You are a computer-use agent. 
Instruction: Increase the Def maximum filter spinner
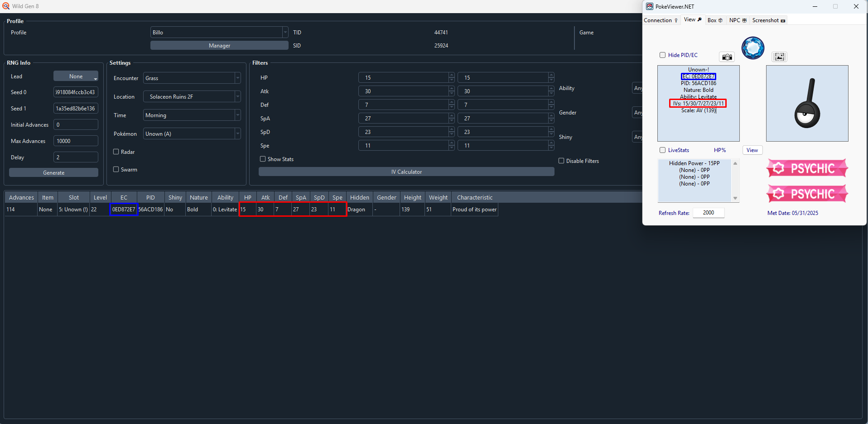coord(551,102)
